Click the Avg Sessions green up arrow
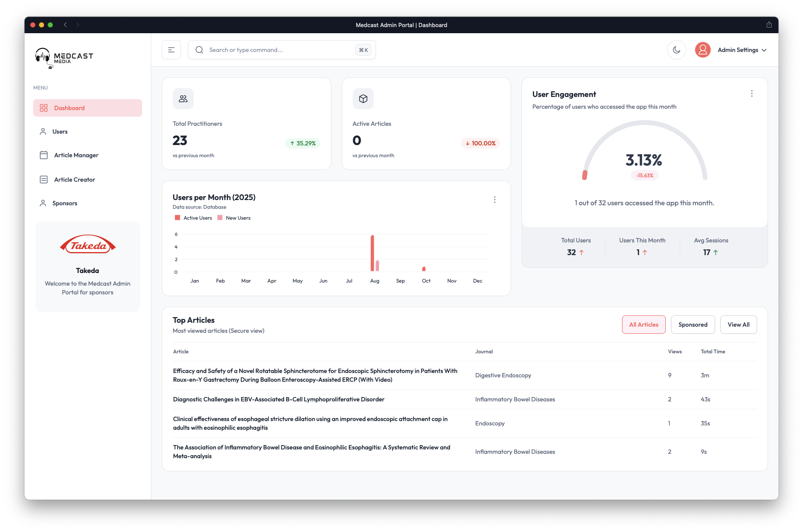This screenshot has width=803, height=532. click(x=716, y=252)
